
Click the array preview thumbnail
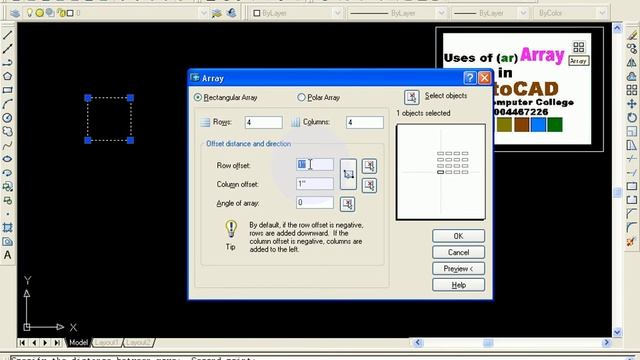pos(441,172)
